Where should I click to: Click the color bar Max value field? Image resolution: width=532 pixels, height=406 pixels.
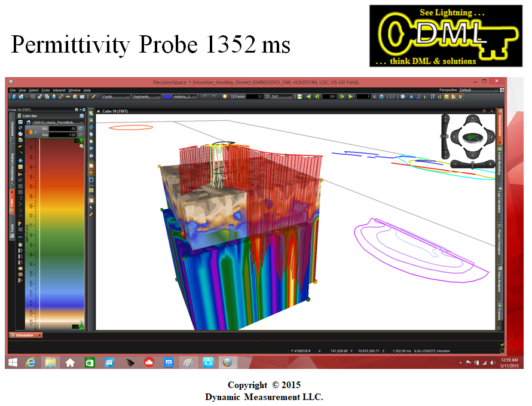point(63,135)
